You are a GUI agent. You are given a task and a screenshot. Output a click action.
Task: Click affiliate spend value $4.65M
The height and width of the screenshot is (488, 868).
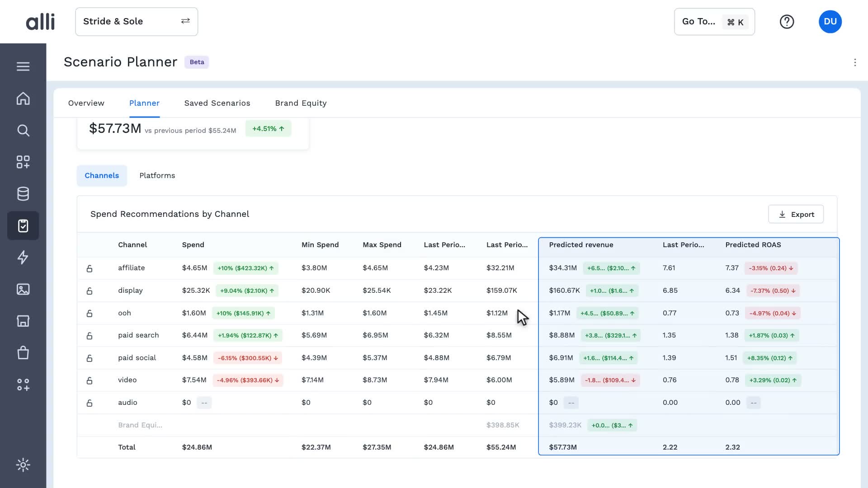click(x=194, y=268)
